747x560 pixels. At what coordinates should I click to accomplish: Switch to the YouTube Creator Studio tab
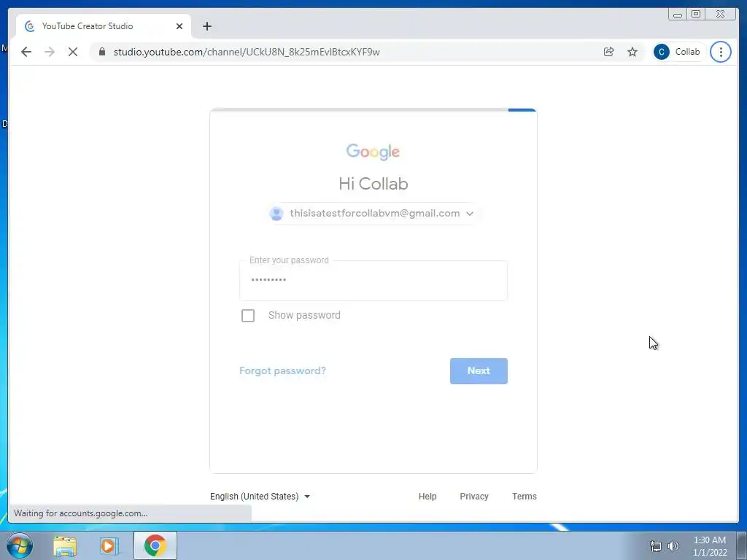(104, 26)
